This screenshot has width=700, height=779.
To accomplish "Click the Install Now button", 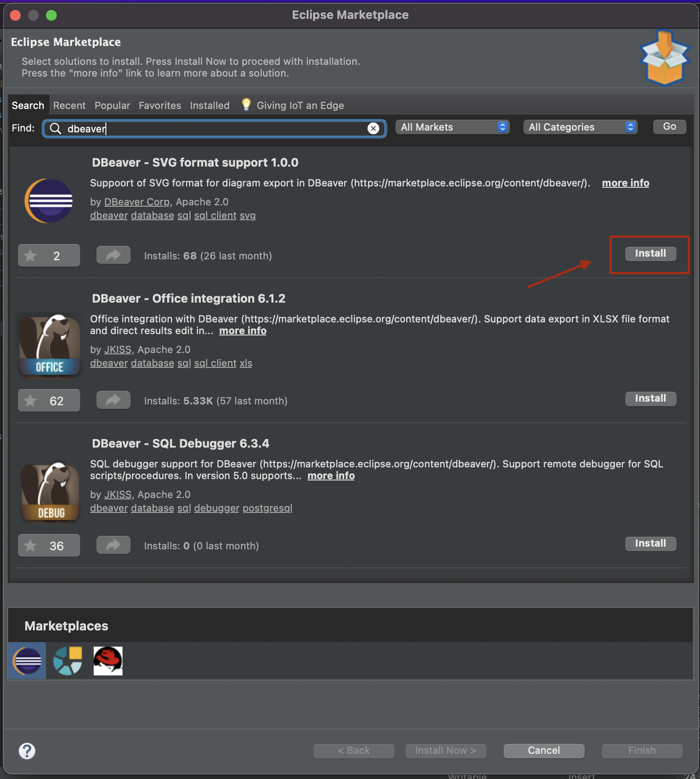I will click(x=445, y=751).
